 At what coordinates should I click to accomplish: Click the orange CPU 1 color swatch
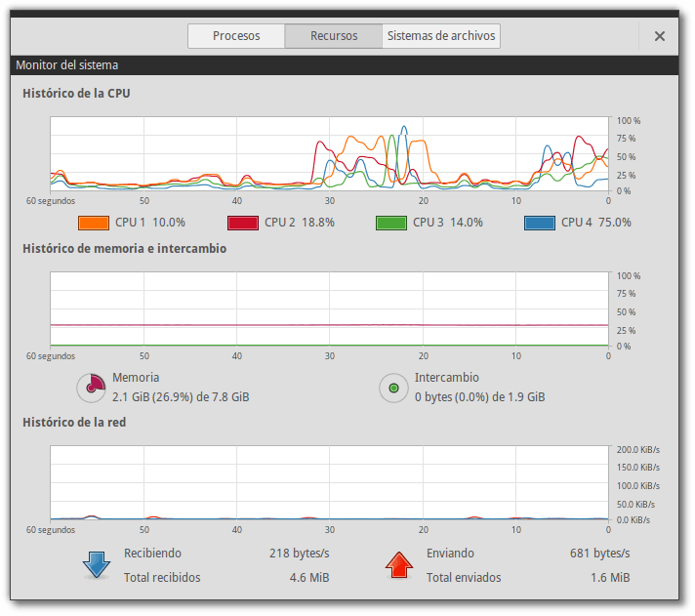point(94,223)
